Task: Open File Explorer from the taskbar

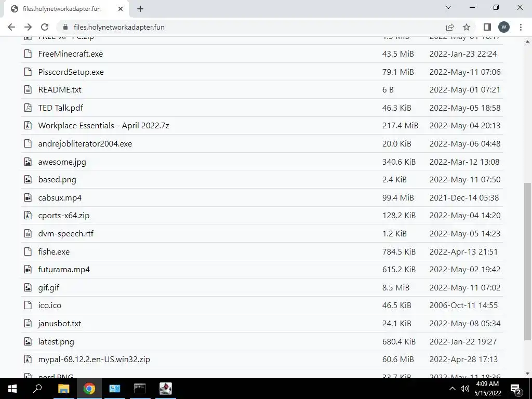Action: tap(63, 389)
